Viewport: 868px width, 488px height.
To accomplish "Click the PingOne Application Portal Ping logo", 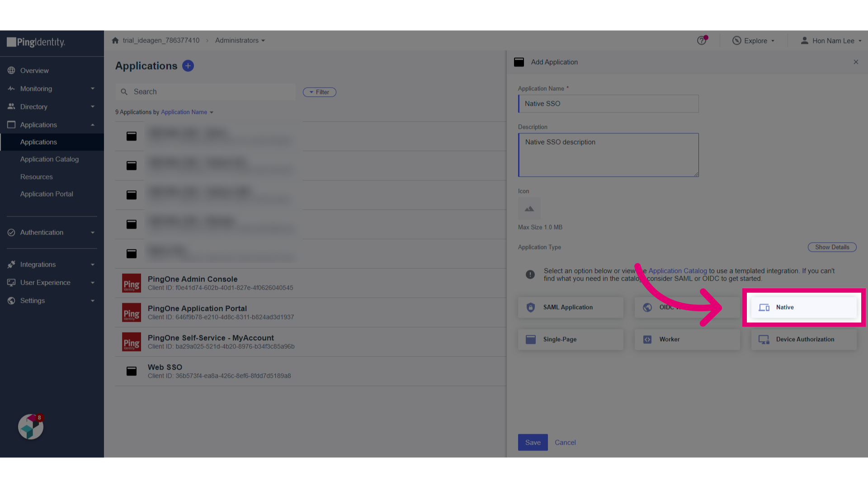I will click(132, 313).
